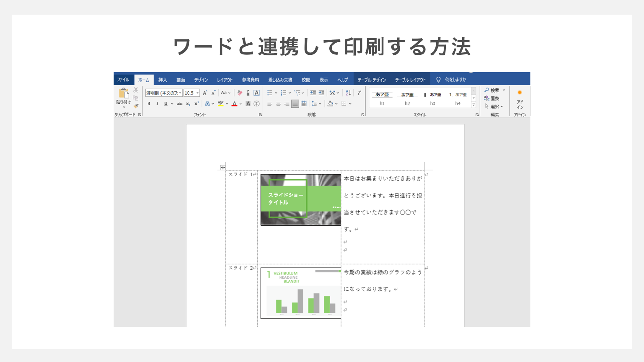This screenshot has width=644, height=362.
Task: Increase font size with larger A icon
Action: 205,93
